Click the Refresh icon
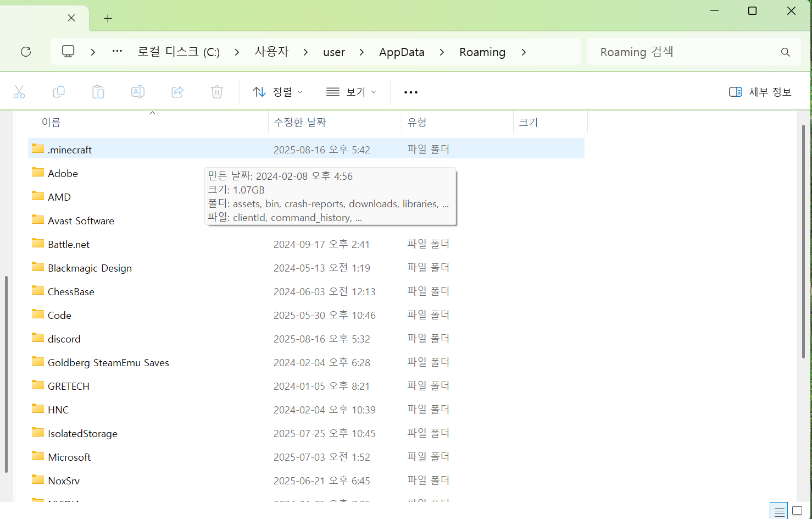The image size is (812, 519). [26, 52]
